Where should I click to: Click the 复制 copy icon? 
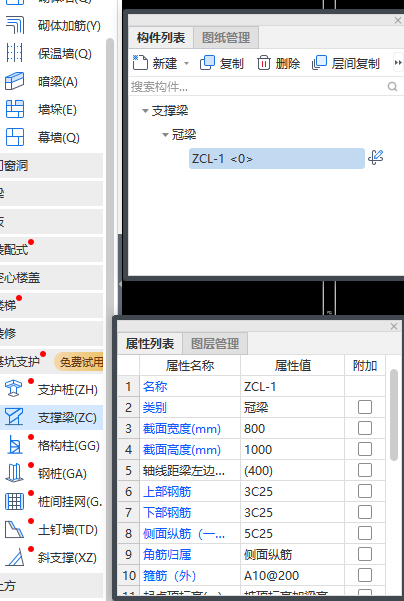pos(207,62)
